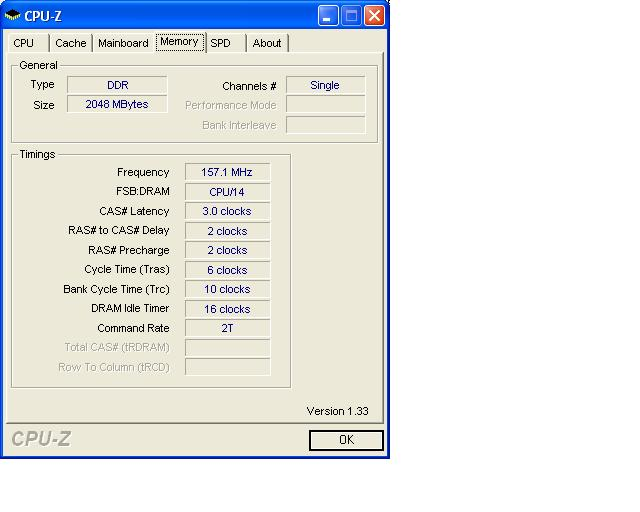Switch to the CPU tab
This screenshot has height=512, width=640.
point(28,43)
